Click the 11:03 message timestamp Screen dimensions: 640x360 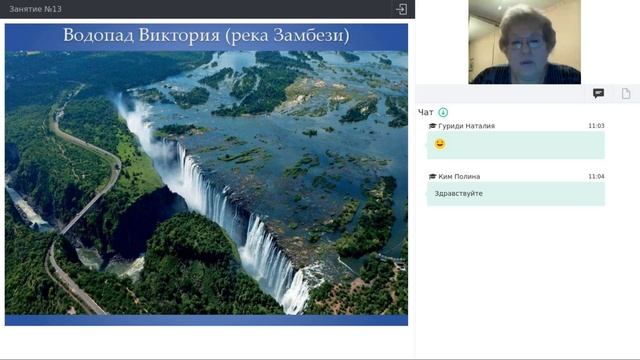[596, 126]
